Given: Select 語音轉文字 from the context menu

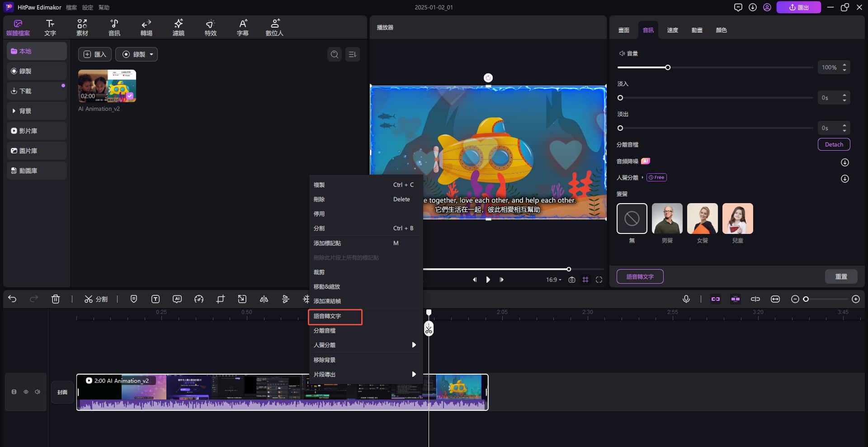Looking at the screenshot, I should (335, 317).
